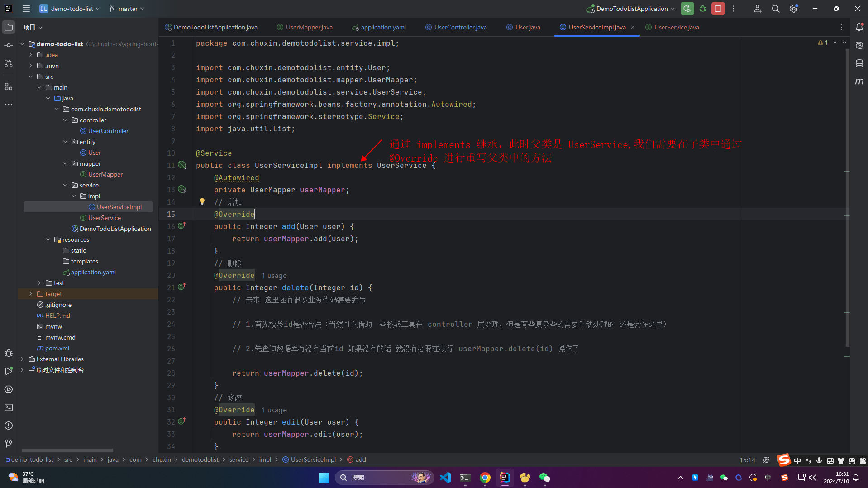The width and height of the screenshot is (868, 488).
Task: Open the Project tool window icon
Action: (9, 27)
